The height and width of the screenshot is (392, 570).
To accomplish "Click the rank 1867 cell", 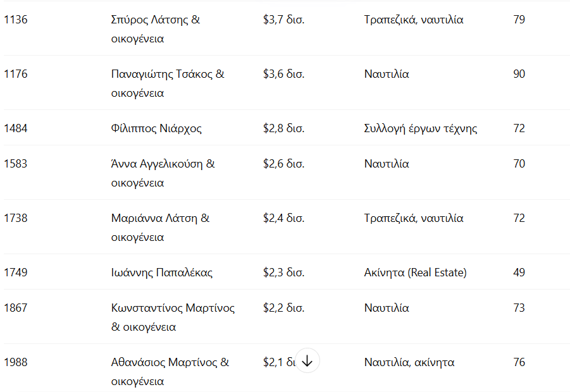I will (x=16, y=308).
